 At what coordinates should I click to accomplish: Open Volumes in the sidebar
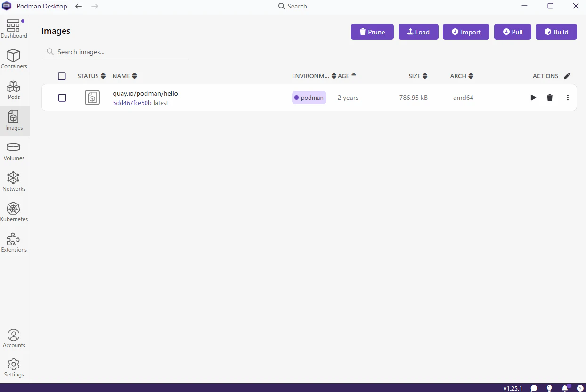pos(14,151)
